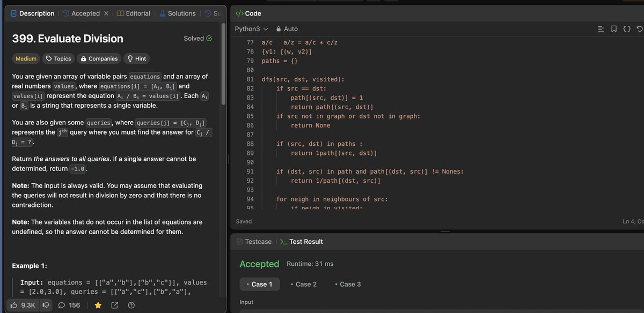644x313 pixels.
Task: Switch to the Description tab
Action: [32, 13]
